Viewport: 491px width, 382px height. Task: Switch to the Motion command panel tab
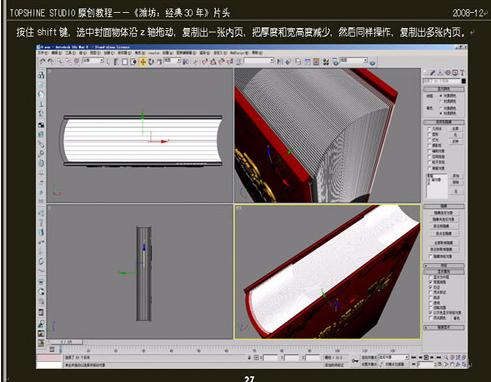click(448, 72)
